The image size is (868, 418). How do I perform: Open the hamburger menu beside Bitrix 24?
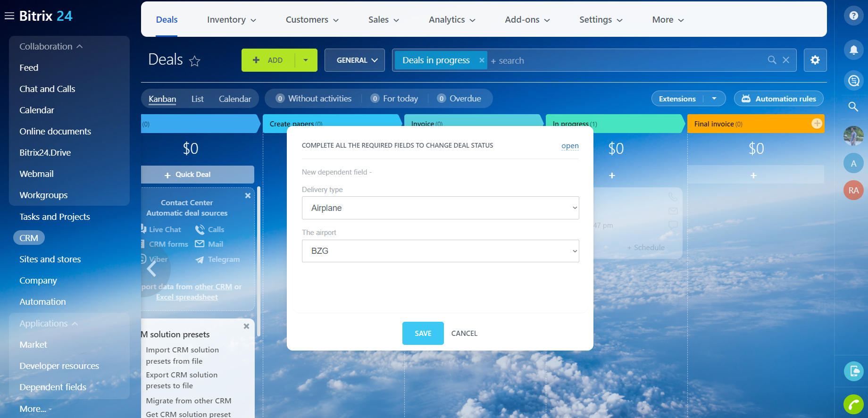9,16
